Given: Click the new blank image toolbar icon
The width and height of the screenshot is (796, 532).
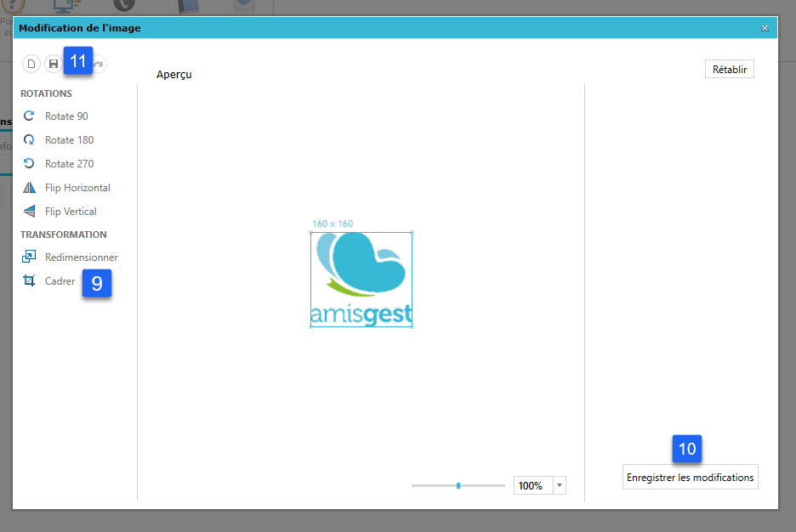Looking at the screenshot, I should click(x=31, y=64).
